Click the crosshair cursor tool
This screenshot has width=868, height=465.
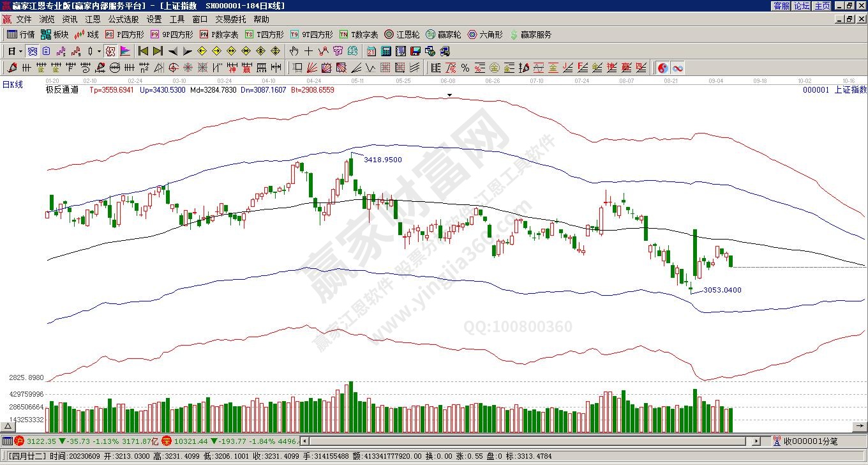[x=308, y=51]
